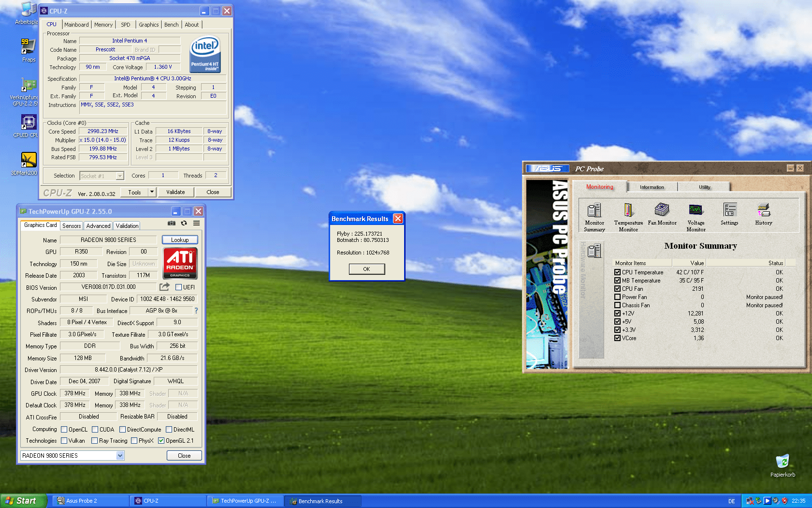Screen dimensions: 812x508
Task: Click Lookup button in GPU-Z
Action: point(180,240)
